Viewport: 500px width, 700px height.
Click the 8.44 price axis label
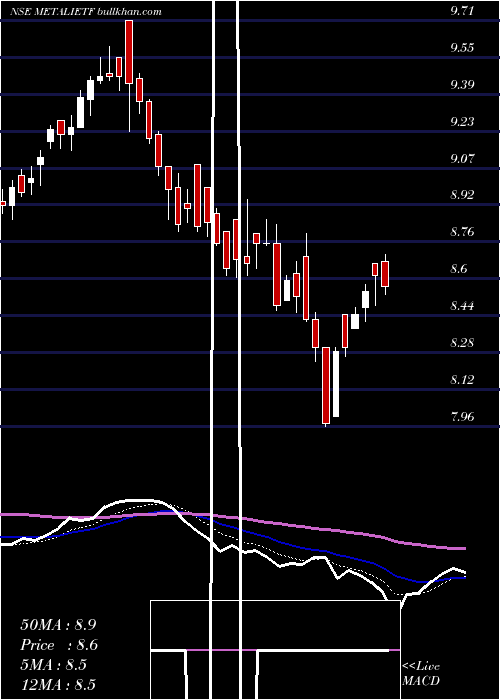(x=462, y=306)
